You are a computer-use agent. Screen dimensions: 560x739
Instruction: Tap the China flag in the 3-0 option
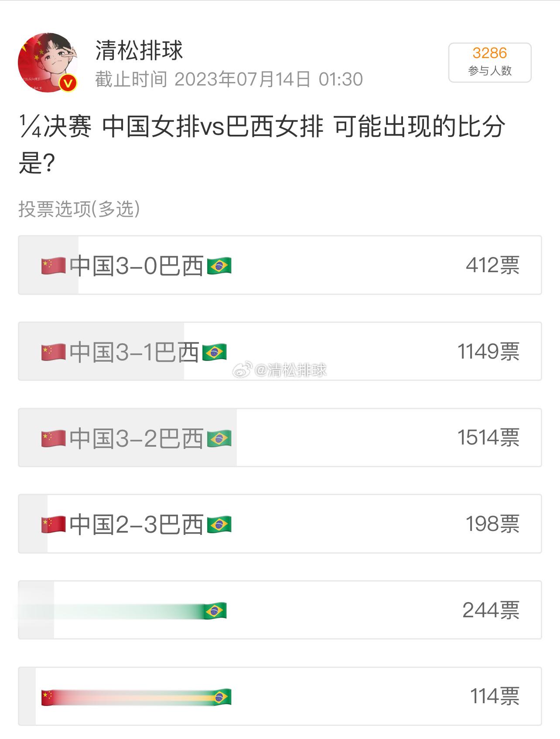53,266
